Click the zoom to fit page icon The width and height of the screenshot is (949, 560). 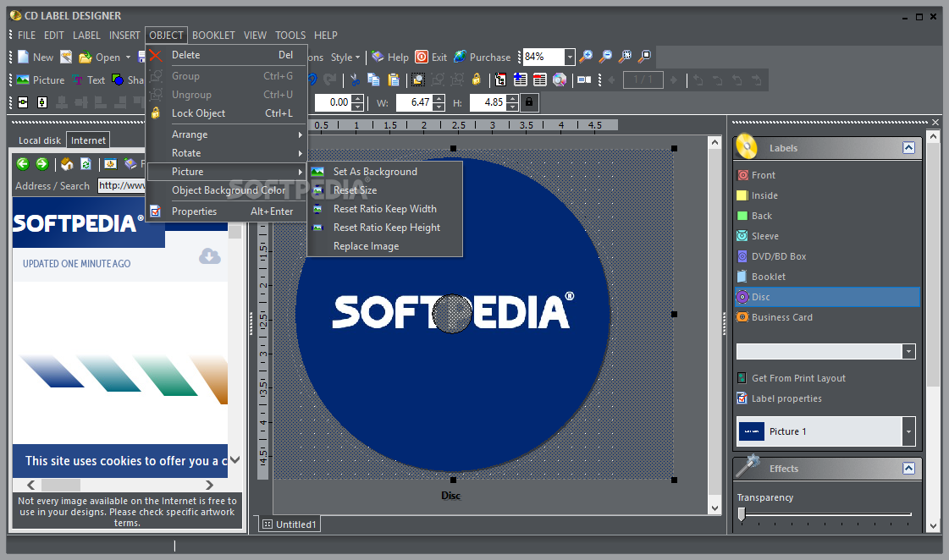coord(645,57)
